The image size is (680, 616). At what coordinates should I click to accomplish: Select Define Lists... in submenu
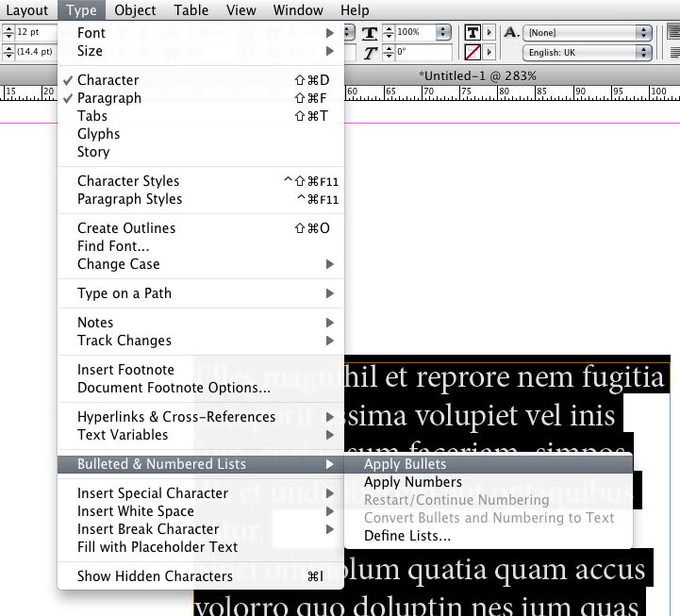coord(489,536)
